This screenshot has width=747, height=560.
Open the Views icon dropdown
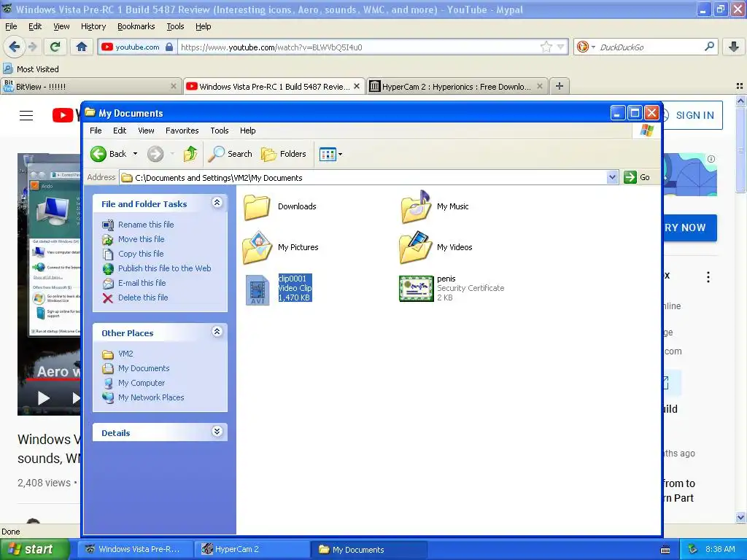tap(330, 155)
